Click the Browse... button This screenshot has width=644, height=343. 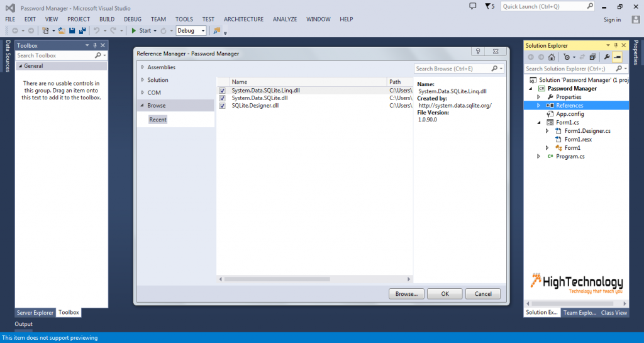click(x=407, y=294)
